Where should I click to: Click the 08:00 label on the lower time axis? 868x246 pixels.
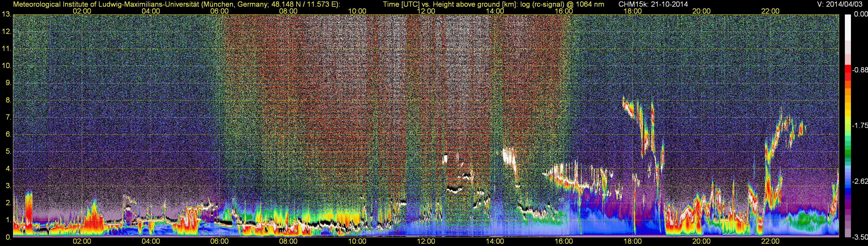[x=288, y=242]
